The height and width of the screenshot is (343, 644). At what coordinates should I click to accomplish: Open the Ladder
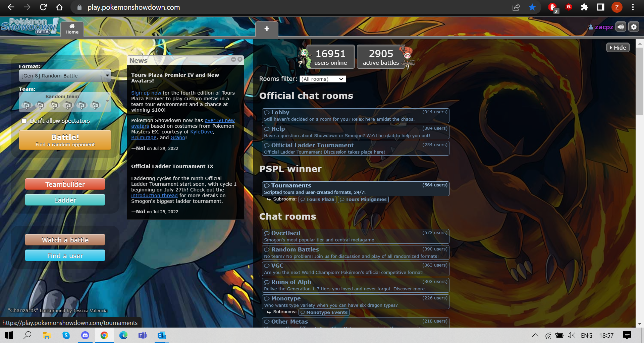pyautogui.click(x=65, y=200)
